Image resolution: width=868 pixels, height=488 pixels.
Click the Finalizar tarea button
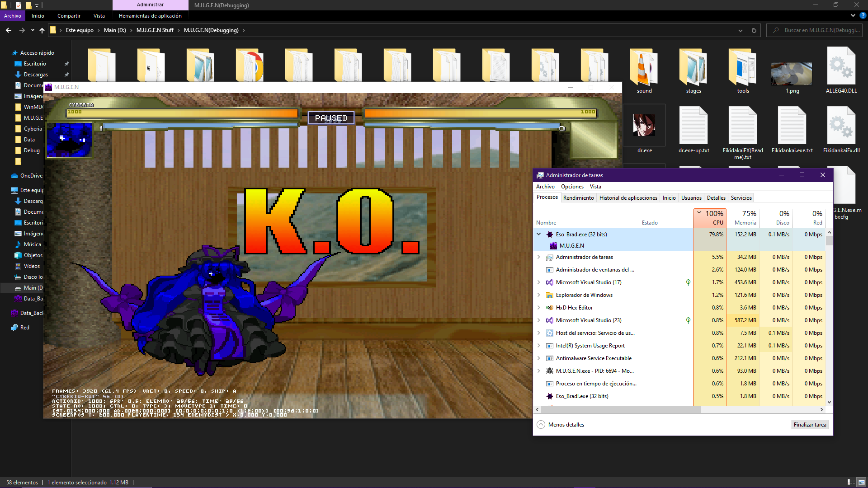tap(810, 425)
